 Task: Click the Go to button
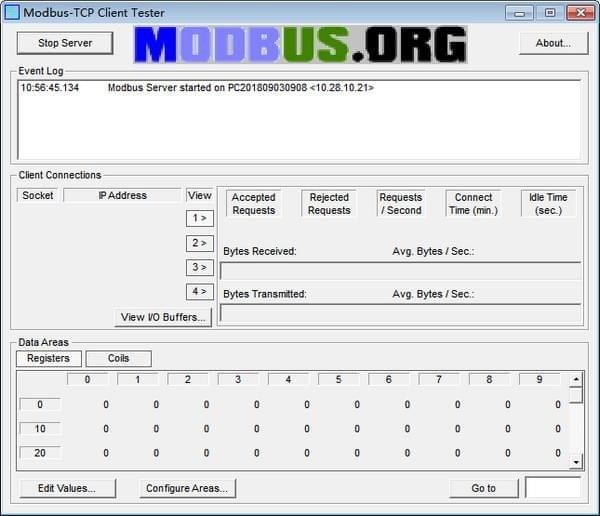point(484,488)
